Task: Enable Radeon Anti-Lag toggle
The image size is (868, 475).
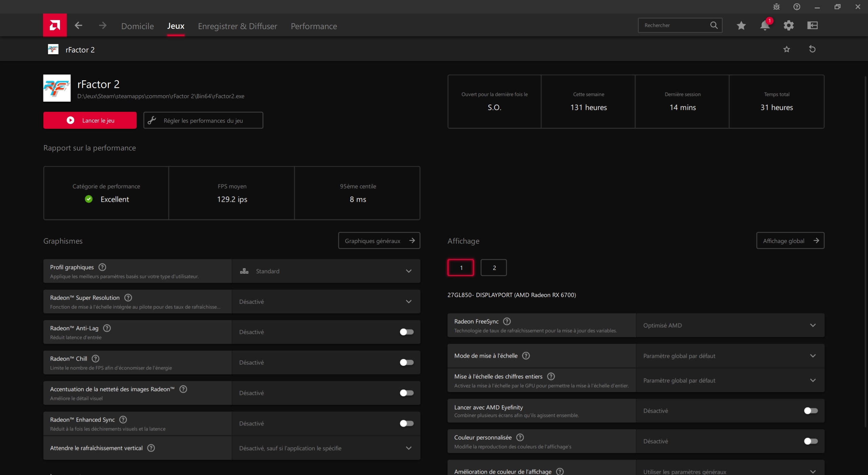Action: pos(406,332)
